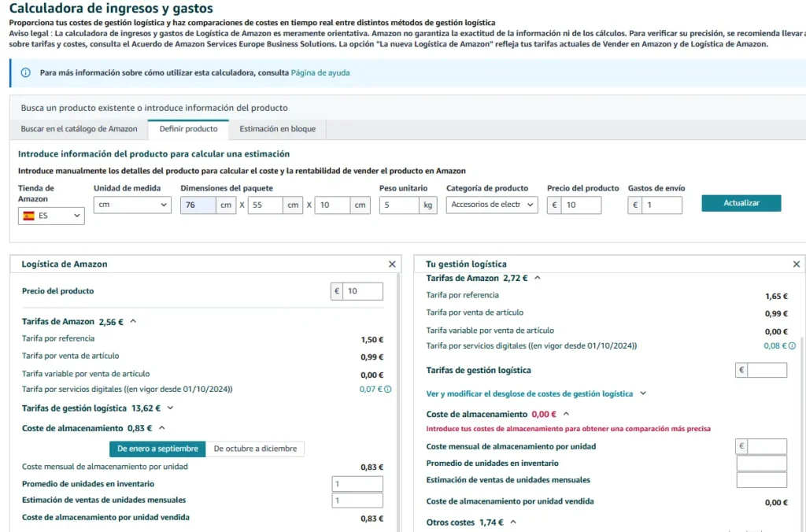Switch to 'Buscar en el catálogo de Amazon' tab

79,128
